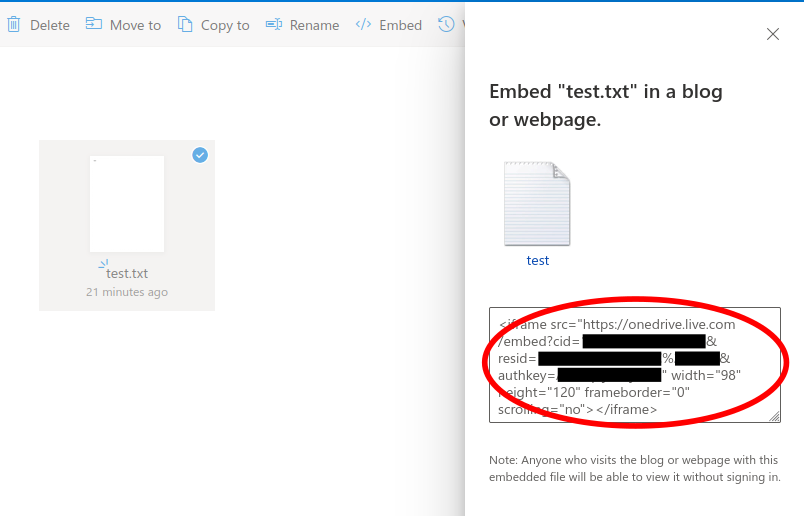
Task: Click the Embed code brackets icon
Action: [364, 25]
